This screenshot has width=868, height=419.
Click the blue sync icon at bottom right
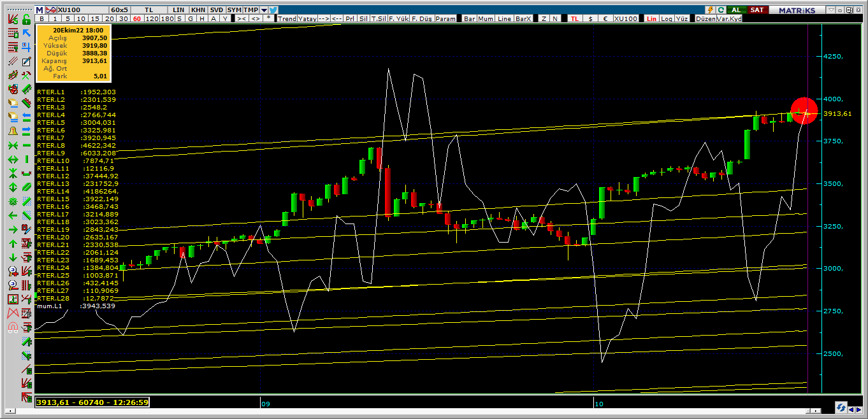click(841, 408)
